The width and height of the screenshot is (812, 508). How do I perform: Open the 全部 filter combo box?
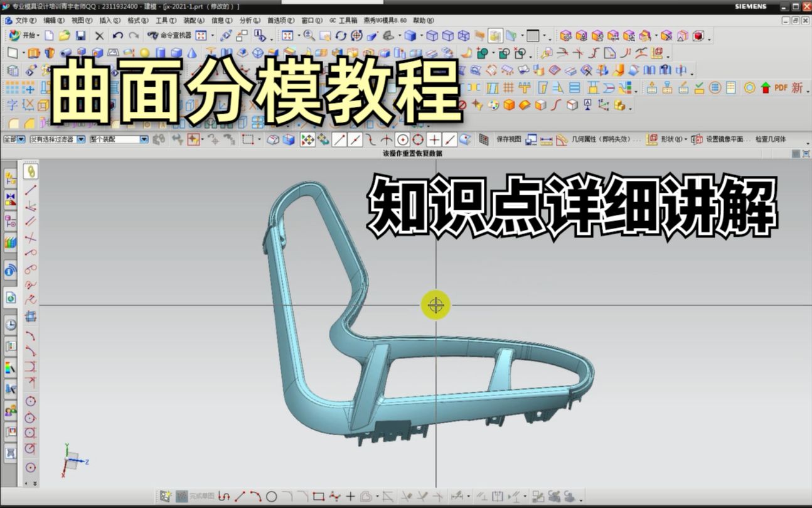(x=14, y=139)
